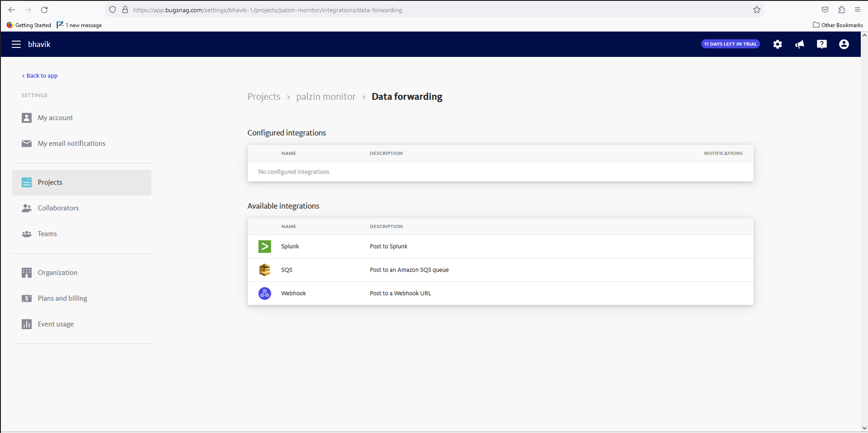Open the settings gear icon
This screenshot has width=868, height=433.
[x=778, y=44]
